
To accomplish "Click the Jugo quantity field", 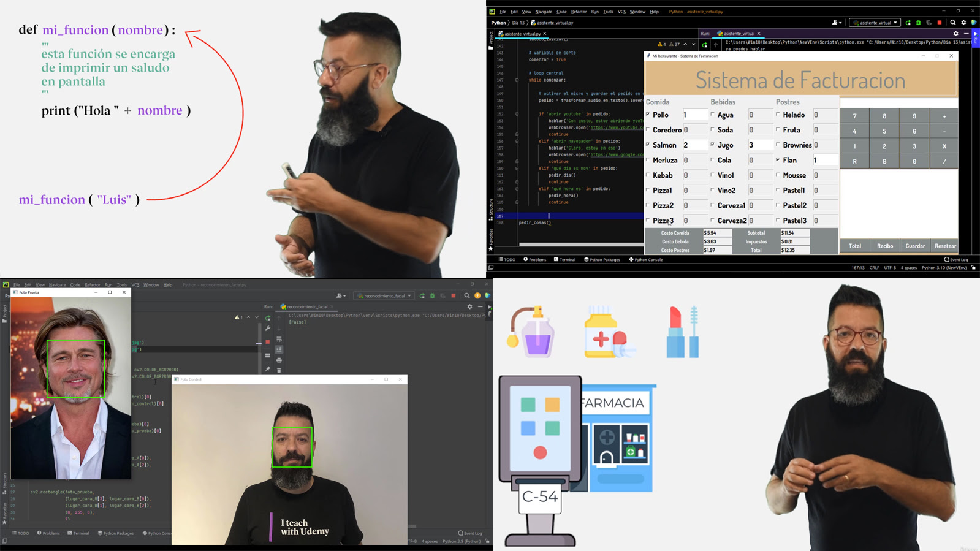I will click(x=760, y=145).
